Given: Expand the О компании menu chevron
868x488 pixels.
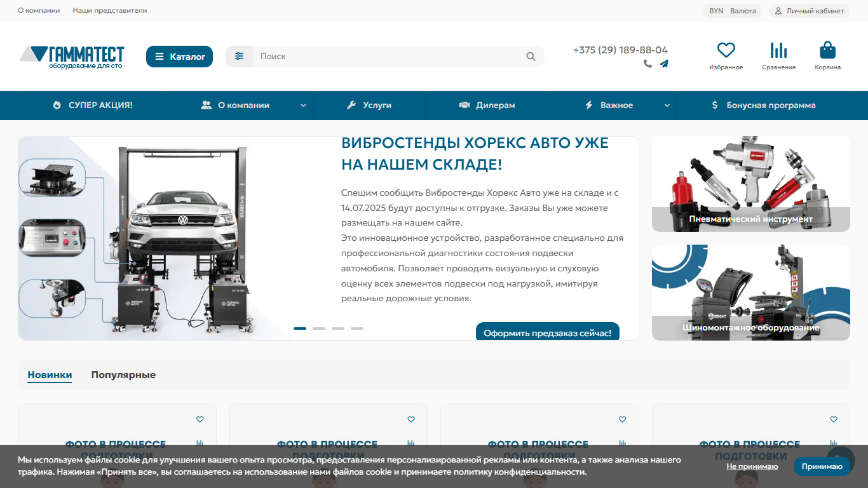Looking at the screenshot, I should [x=303, y=105].
